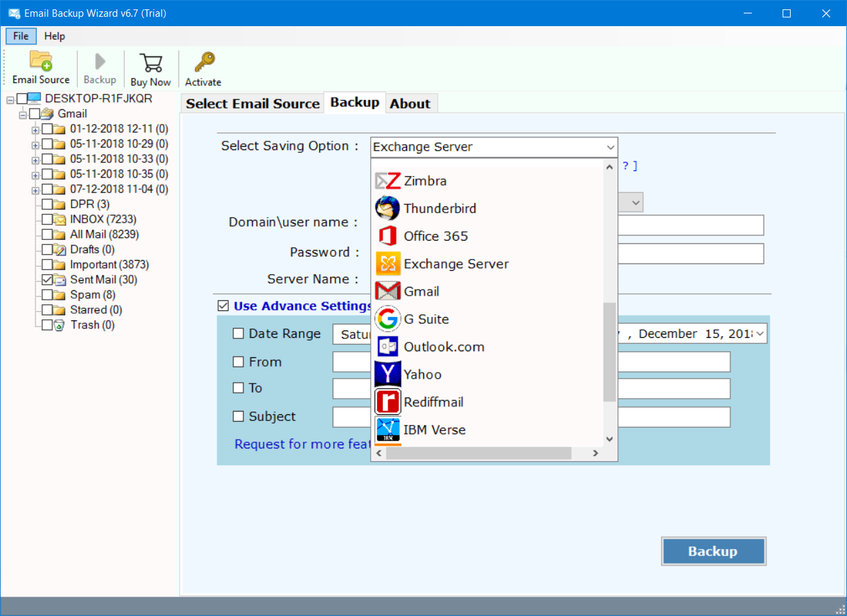Expand the 01-12-2018 12-11 folder
This screenshot has width=847, height=616.
tap(36, 129)
